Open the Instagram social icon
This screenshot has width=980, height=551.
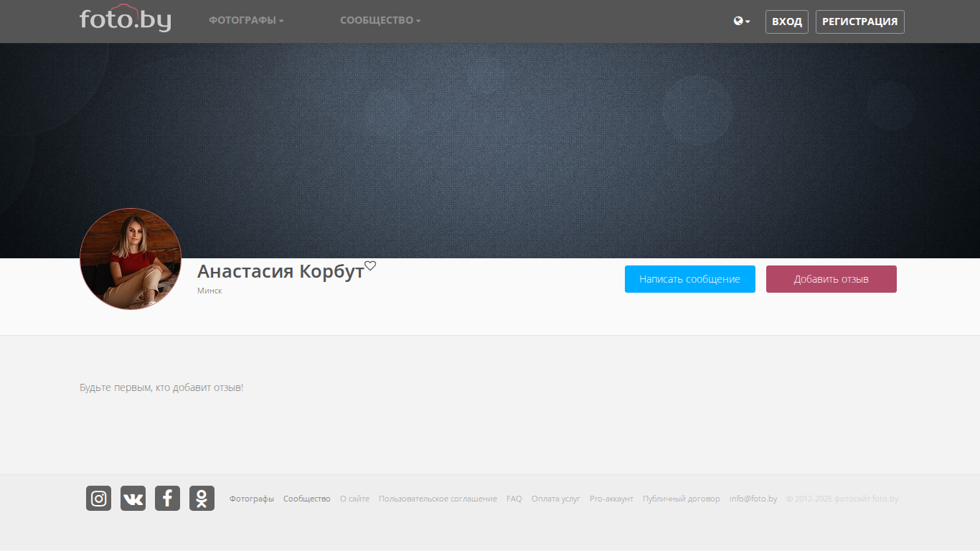click(x=98, y=499)
